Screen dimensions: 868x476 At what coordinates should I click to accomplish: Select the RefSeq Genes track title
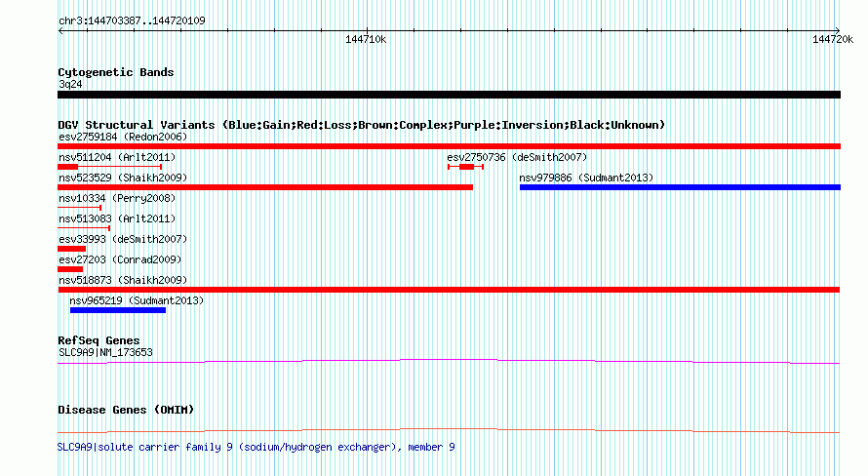click(x=99, y=340)
